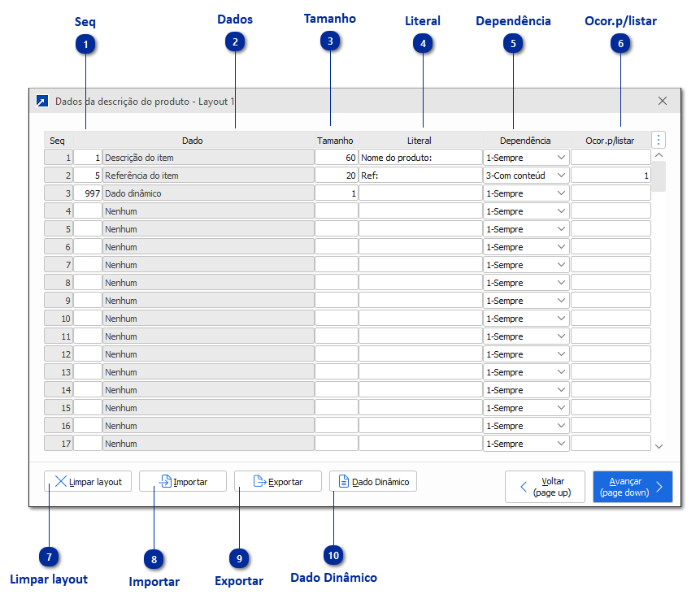The width and height of the screenshot is (700, 603).
Task: Select the 'Nenhum' cell in row 11
Action: tap(208, 336)
